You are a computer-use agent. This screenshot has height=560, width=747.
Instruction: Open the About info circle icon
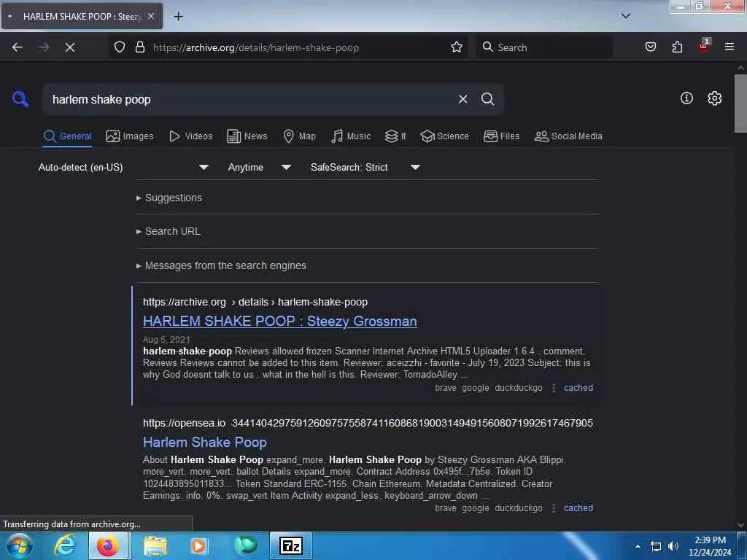[686, 98]
